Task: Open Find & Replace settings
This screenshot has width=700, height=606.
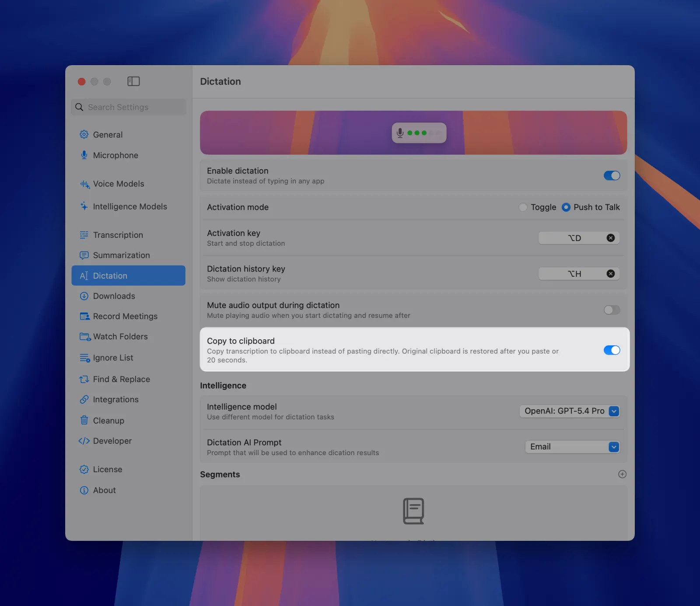Action: tap(128, 379)
